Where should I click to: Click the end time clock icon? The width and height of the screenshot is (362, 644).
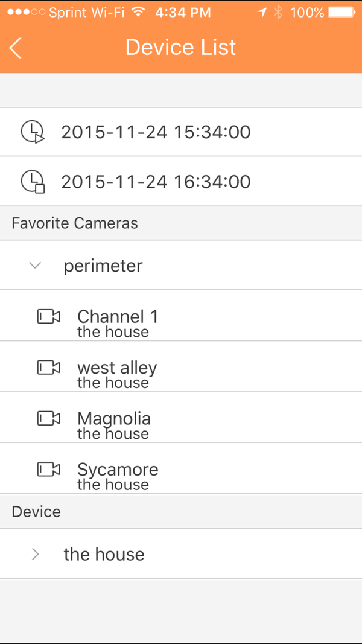point(33,181)
